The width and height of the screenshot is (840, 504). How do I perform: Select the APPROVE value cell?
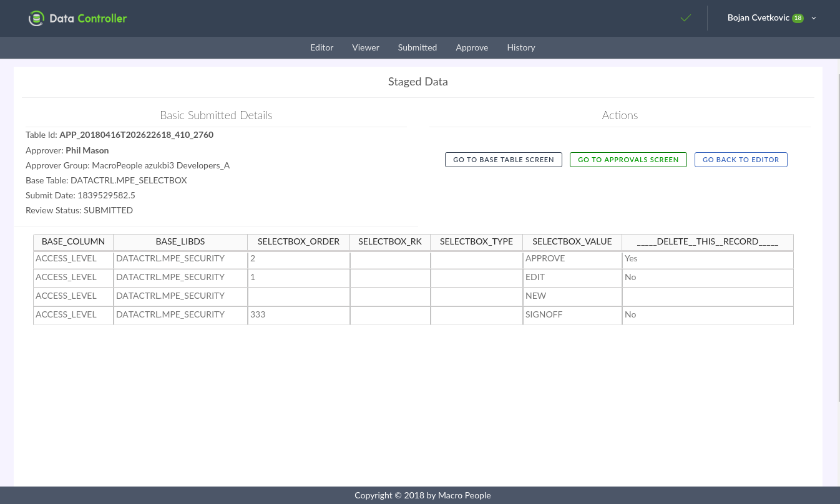click(572, 259)
